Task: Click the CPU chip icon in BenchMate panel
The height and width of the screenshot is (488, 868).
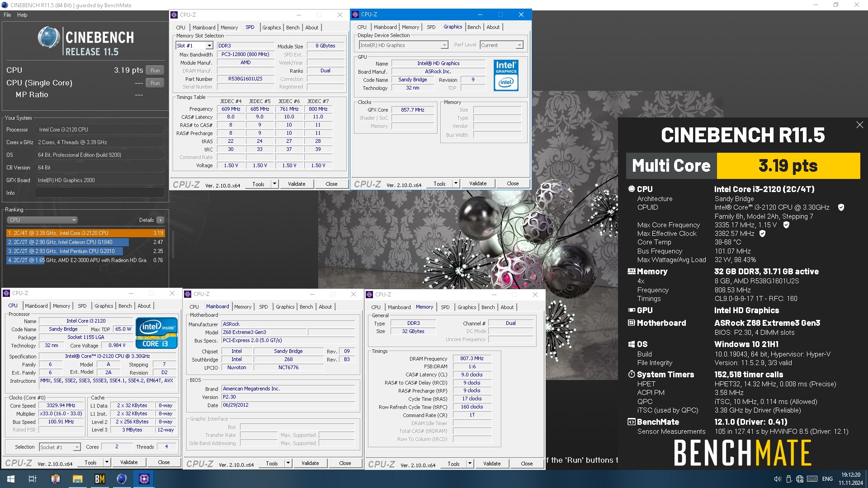Action: (x=632, y=189)
